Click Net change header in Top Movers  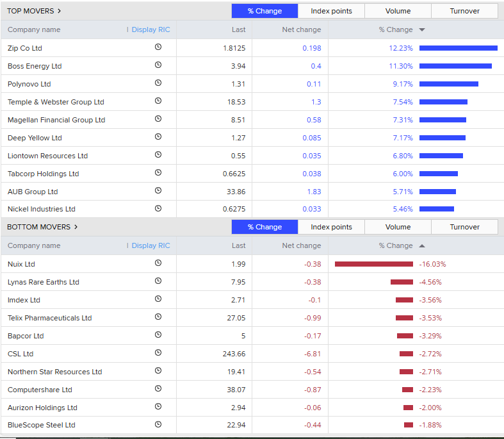(x=302, y=29)
